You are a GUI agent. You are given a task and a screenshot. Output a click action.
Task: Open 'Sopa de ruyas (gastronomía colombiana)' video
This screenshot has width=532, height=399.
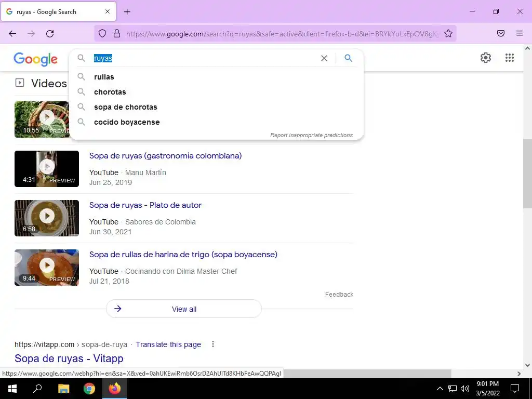coord(166,156)
